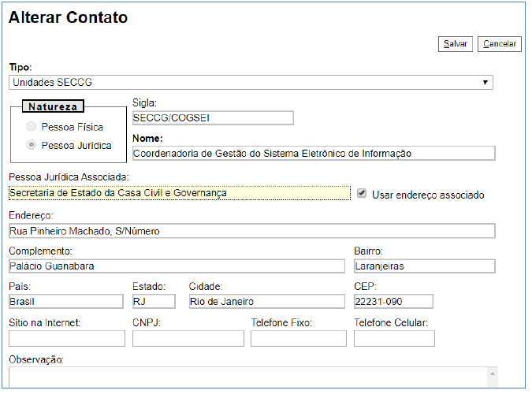Toggle the Usar endereço associado checkbox
This screenshot has height=394, width=532.
pyautogui.click(x=362, y=194)
